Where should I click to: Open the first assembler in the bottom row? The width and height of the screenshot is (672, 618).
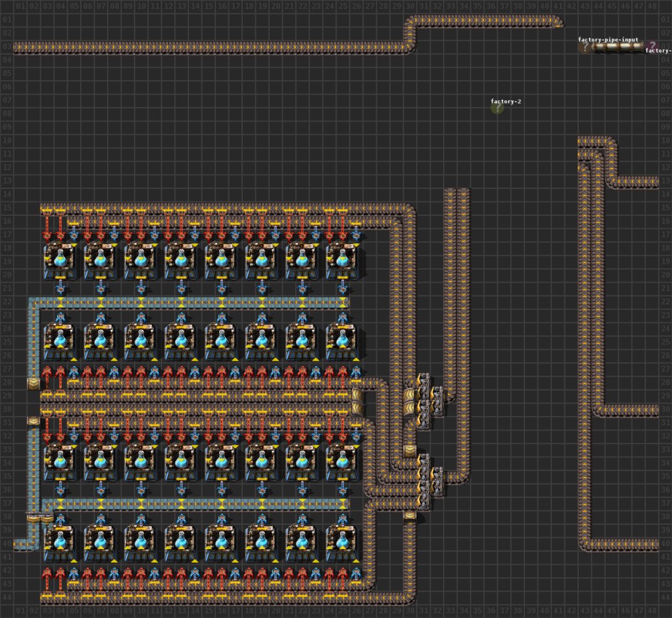(60, 542)
